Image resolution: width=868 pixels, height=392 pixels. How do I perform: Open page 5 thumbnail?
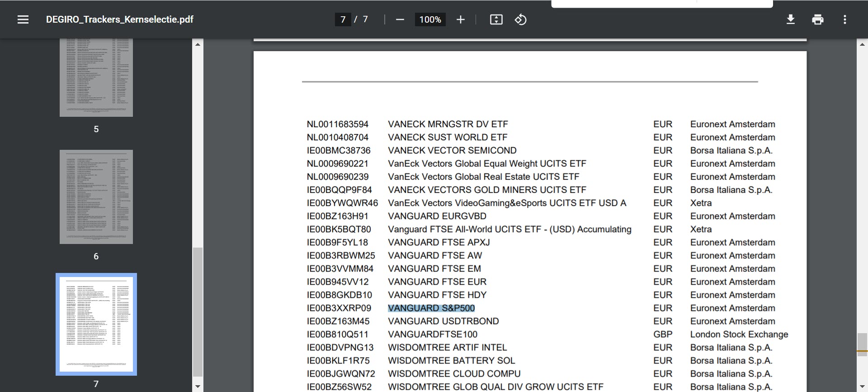(x=96, y=77)
